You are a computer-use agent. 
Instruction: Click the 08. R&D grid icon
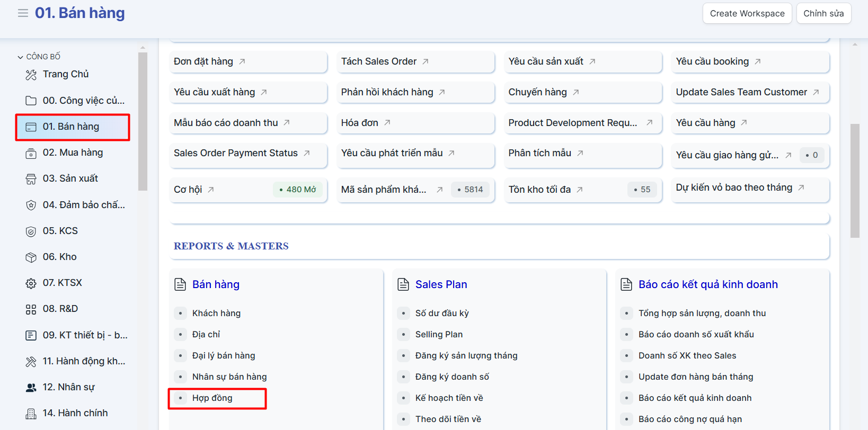pos(31,309)
